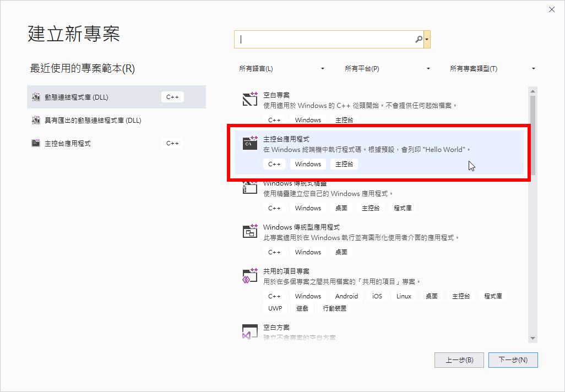Click the 最近使用的專案範本(R) heading
Viewport: 565px width, 392px height.
pos(82,68)
